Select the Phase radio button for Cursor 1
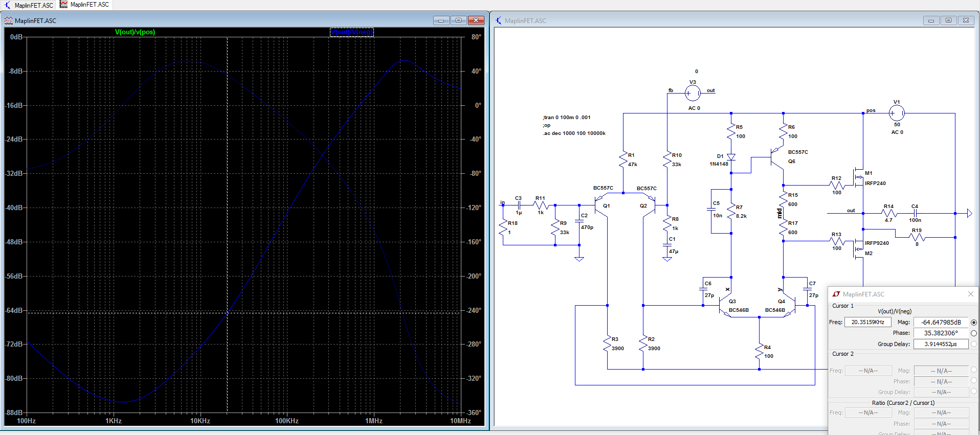Viewport: 980px width, 435px height. pyautogui.click(x=974, y=333)
